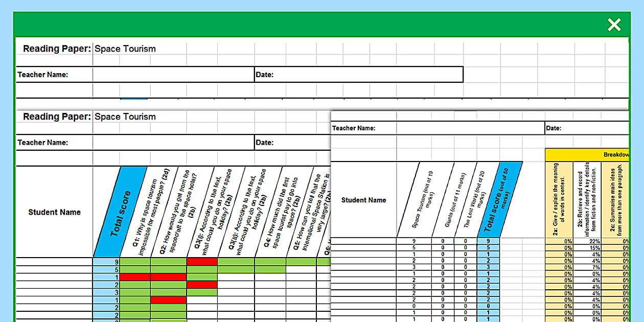
Task: Select the top Reading Paper 'Space Tourism' title cell
Action: [125, 49]
